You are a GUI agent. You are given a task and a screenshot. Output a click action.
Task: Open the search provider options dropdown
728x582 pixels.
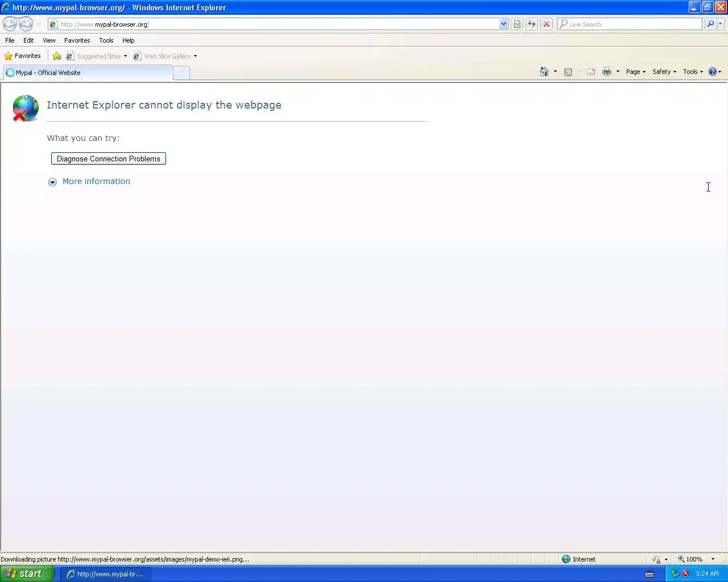pyautogui.click(x=721, y=24)
